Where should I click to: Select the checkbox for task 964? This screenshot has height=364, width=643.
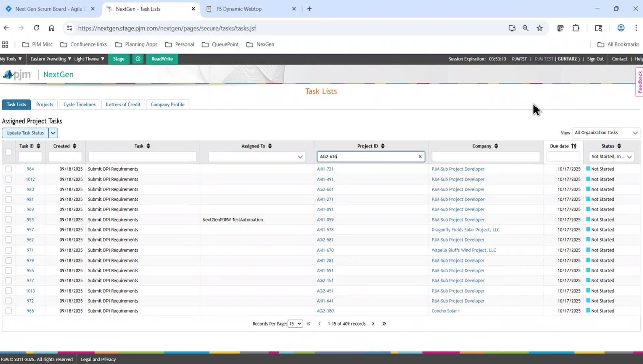coord(9,169)
